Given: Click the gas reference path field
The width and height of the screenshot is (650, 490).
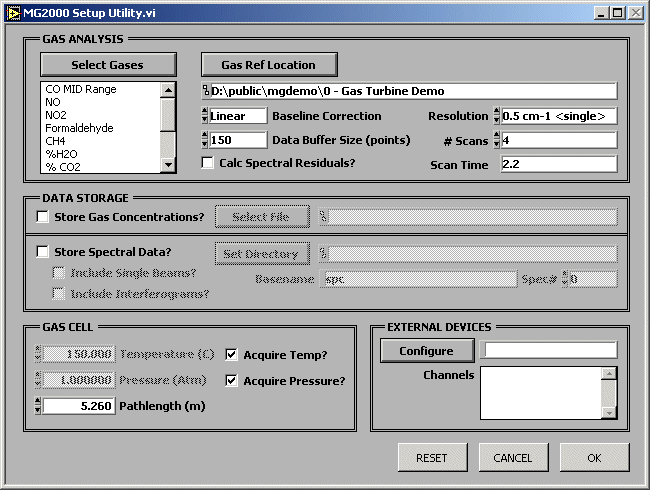Looking at the screenshot, I should pyautogui.click(x=413, y=91).
